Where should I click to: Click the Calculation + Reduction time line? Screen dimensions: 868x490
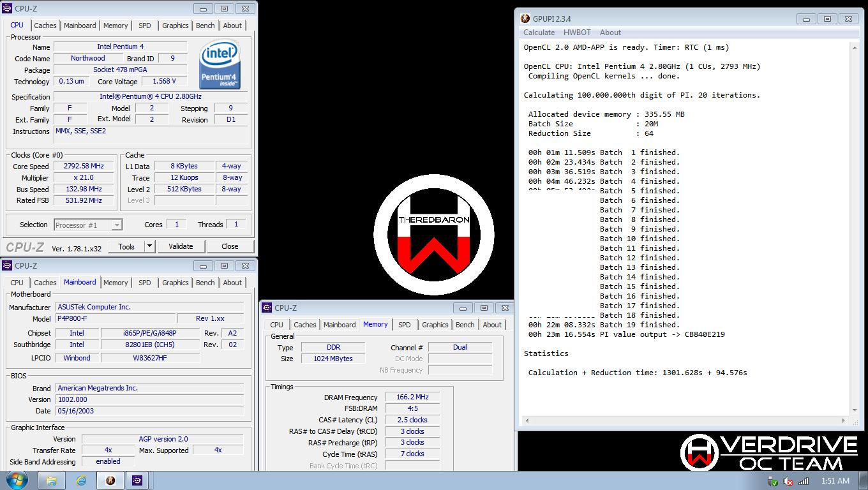[x=638, y=373]
